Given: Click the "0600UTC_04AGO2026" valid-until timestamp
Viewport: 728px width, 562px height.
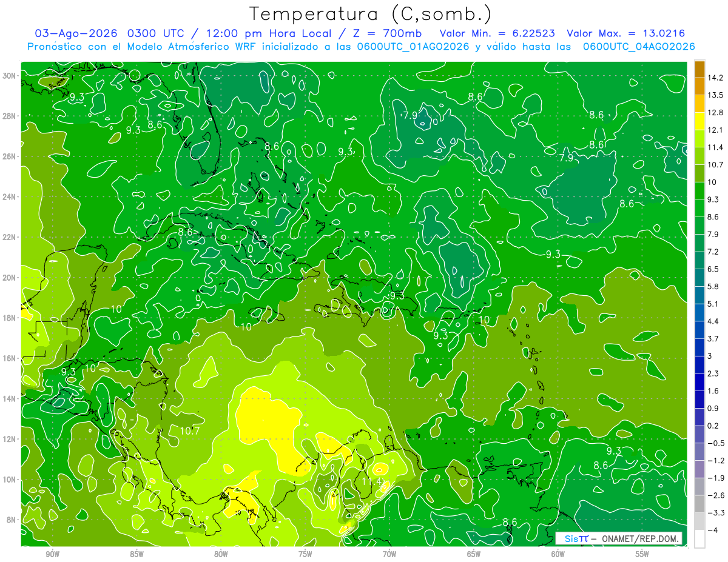Looking at the screenshot, I should pyautogui.click(x=639, y=47).
